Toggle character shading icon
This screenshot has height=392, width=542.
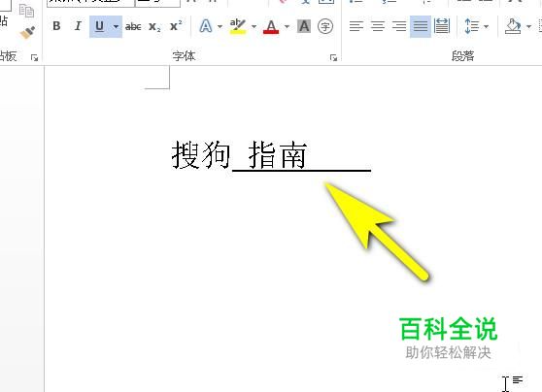point(304,26)
